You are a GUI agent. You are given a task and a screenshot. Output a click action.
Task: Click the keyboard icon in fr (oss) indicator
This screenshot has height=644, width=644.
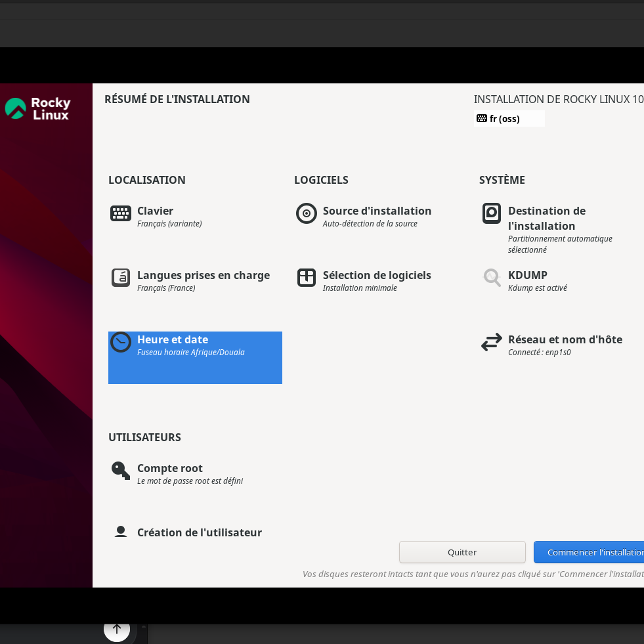[482, 118]
